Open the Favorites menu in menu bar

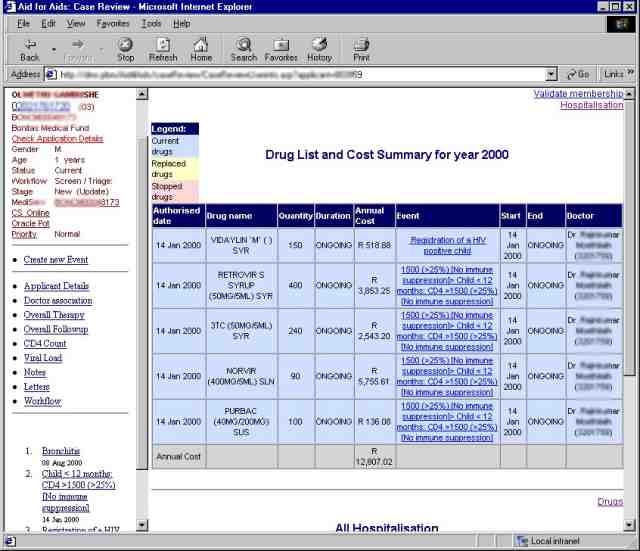113,23
